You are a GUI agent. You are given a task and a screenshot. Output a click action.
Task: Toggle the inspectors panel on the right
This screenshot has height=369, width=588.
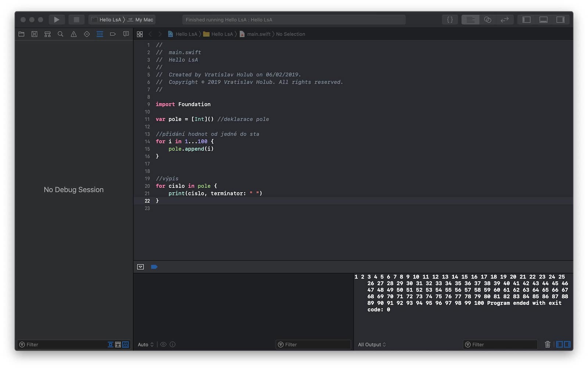560,19
